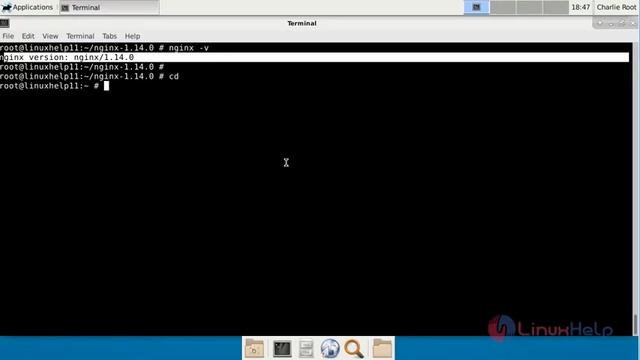Image resolution: width=640 pixels, height=360 pixels.
Task: Click the 'nginx -v' command text
Action: click(x=189, y=48)
